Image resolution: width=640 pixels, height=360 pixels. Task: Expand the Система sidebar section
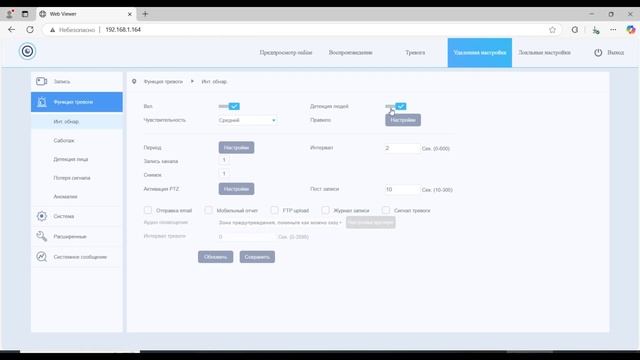click(x=77, y=216)
